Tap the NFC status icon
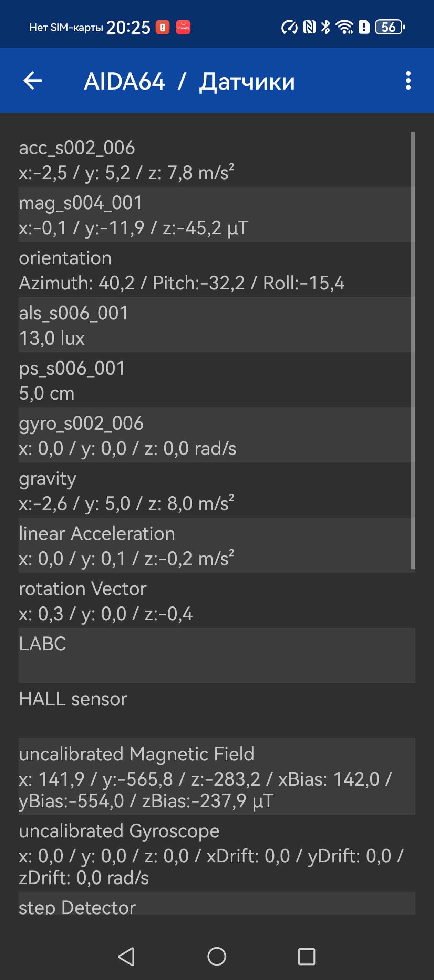The width and height of the screenshot is (434, 980). 309,27
